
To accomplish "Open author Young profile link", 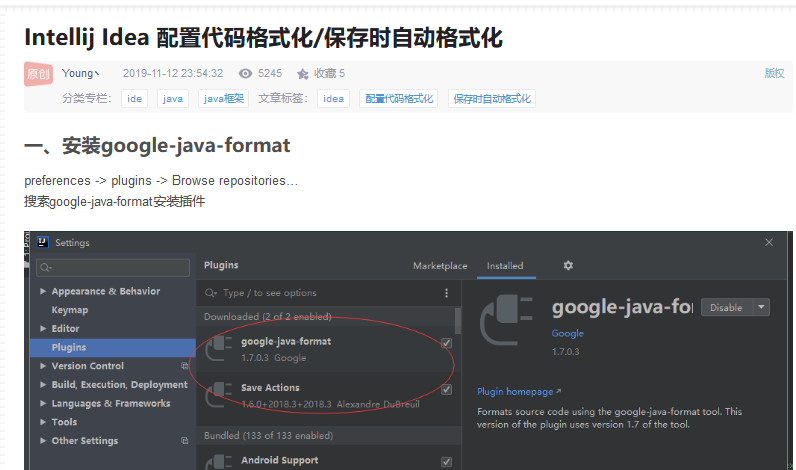I will coord(80,73).
